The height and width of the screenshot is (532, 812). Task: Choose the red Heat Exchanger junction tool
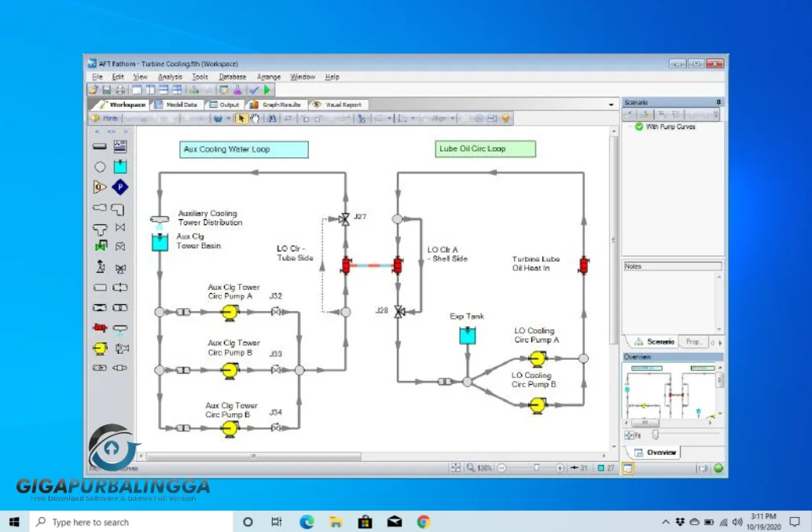(x=100, y=328)
